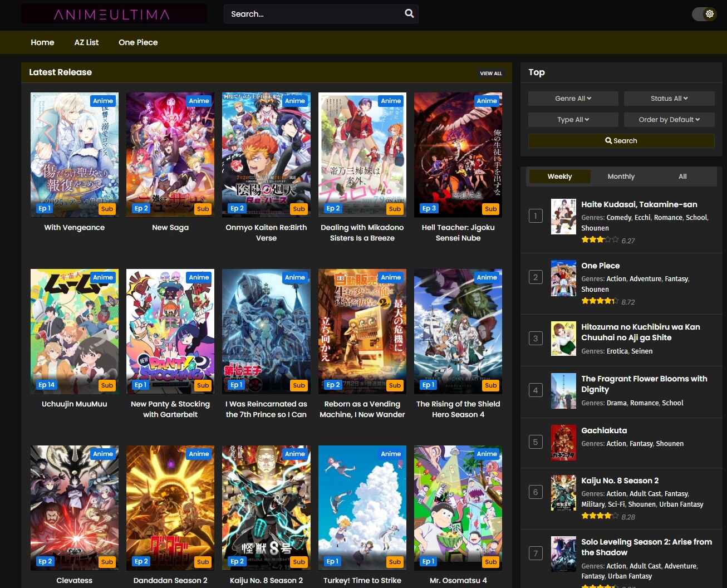Screen dimensions: 727x588
Task: Click Sub badge on Dandadan Season 2 poster
Action: [x=203, y=562]
